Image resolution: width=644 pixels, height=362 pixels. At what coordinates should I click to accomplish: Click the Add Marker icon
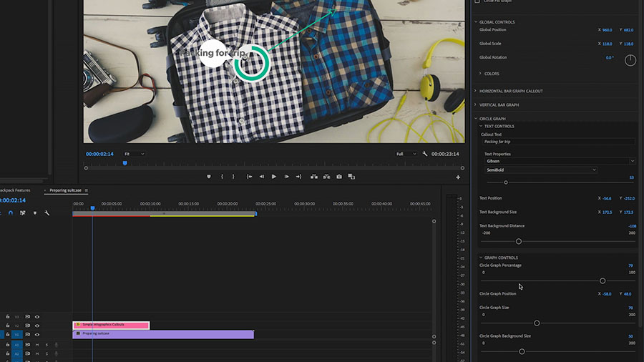[x=208, y=177]
